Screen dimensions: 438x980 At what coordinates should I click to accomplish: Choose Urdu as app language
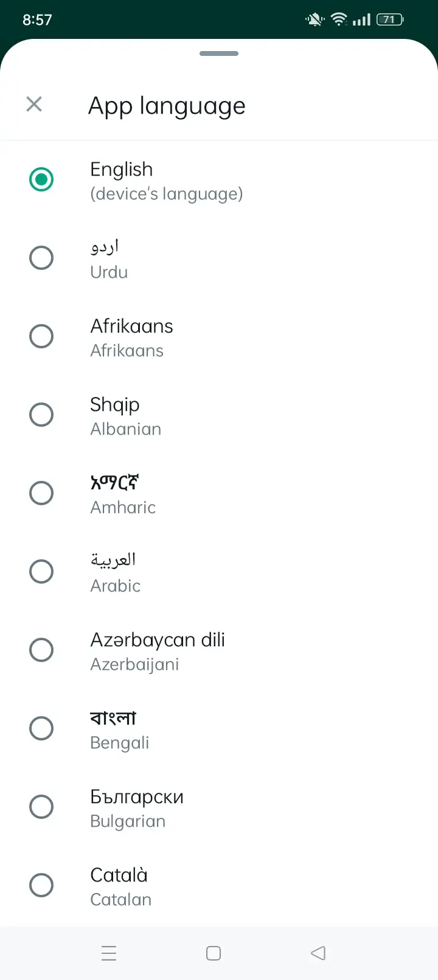click(41, 258)
